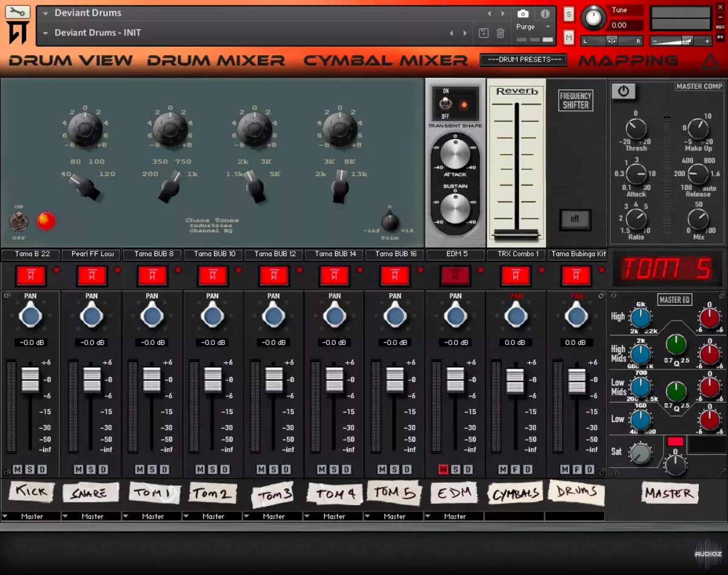
Task: Click the Master Comp Make Up knob
Action: pyautogui.click(x=698, y=129)
